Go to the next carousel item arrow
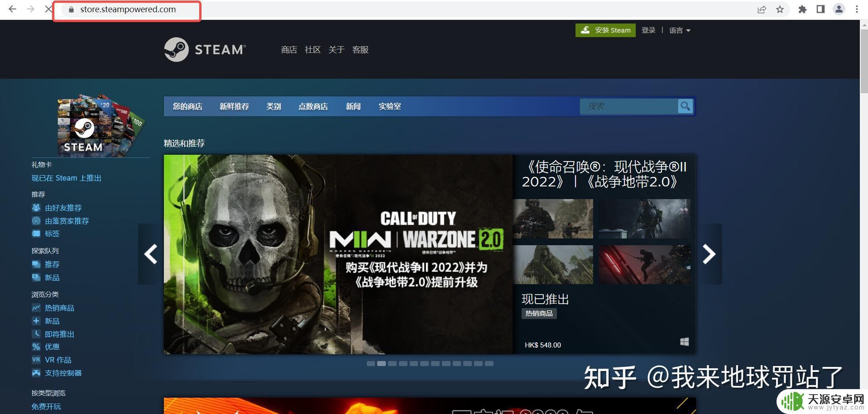 [x=709, y=254]
